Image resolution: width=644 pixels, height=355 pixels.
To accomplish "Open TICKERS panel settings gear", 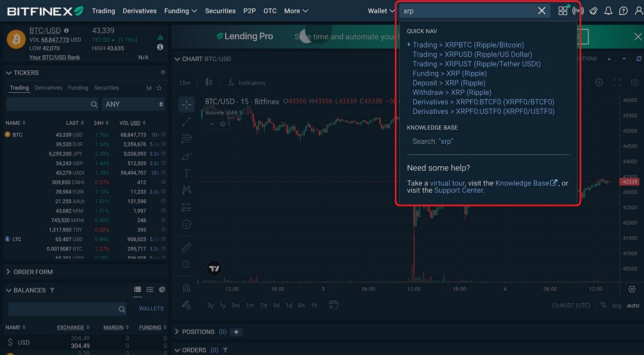I will [163, 73].
